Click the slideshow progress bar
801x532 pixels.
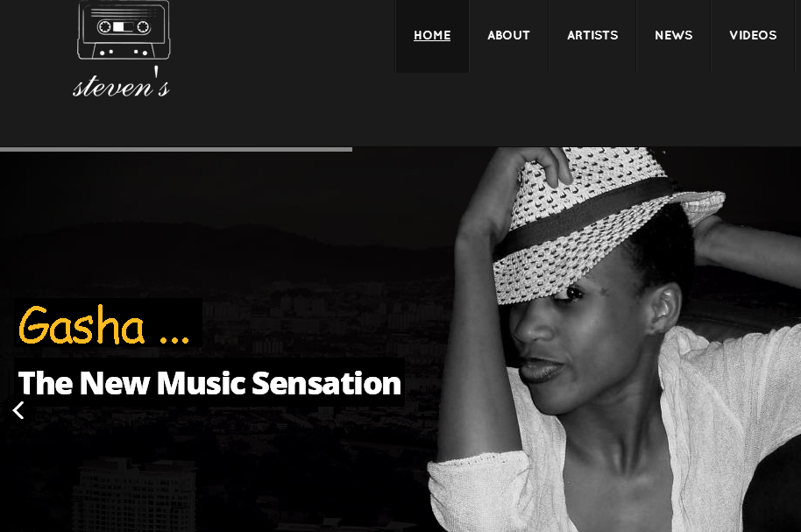[176, 149]
